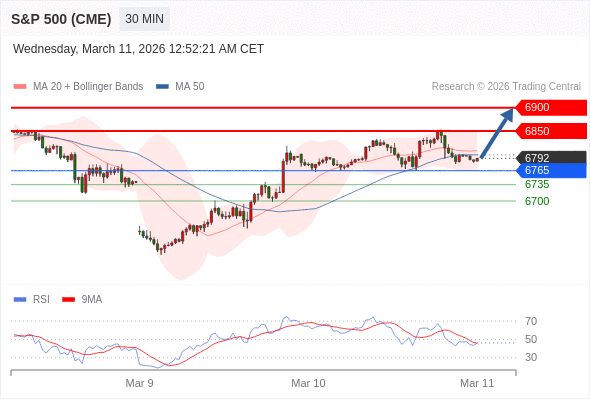Click the 6792 current price label
The image size is (590, 400).
(551, 158)
